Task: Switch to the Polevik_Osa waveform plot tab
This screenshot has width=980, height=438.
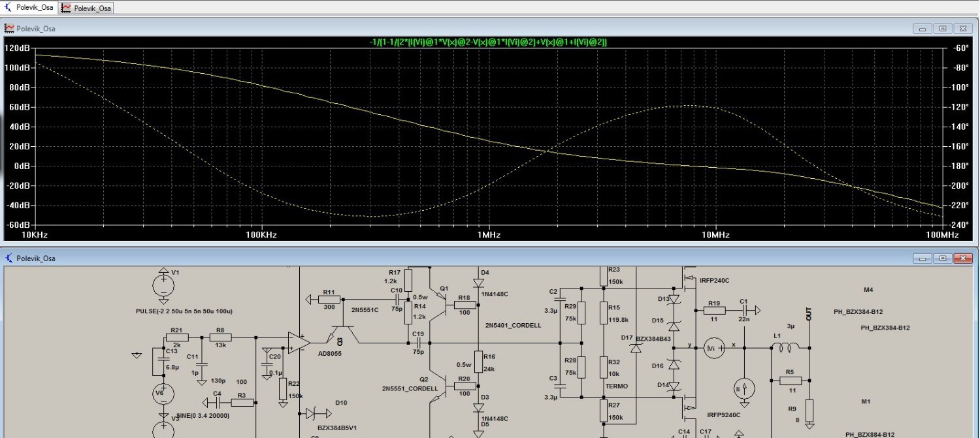Action: tap(86, 8)
